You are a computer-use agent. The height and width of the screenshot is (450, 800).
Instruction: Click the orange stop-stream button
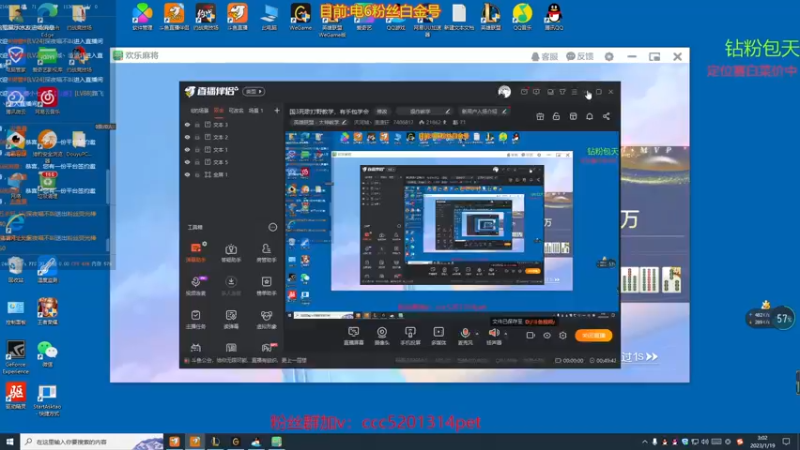pyautogui.click(x=593, y=335)
